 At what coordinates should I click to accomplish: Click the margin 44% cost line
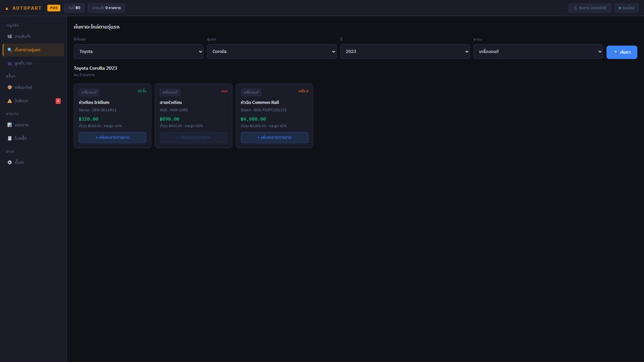coord(100,126)
